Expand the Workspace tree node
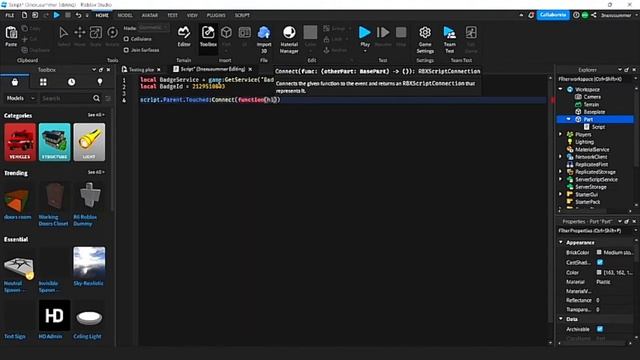The width and height of the screenshot is (640, 360). tap(561, 89)
